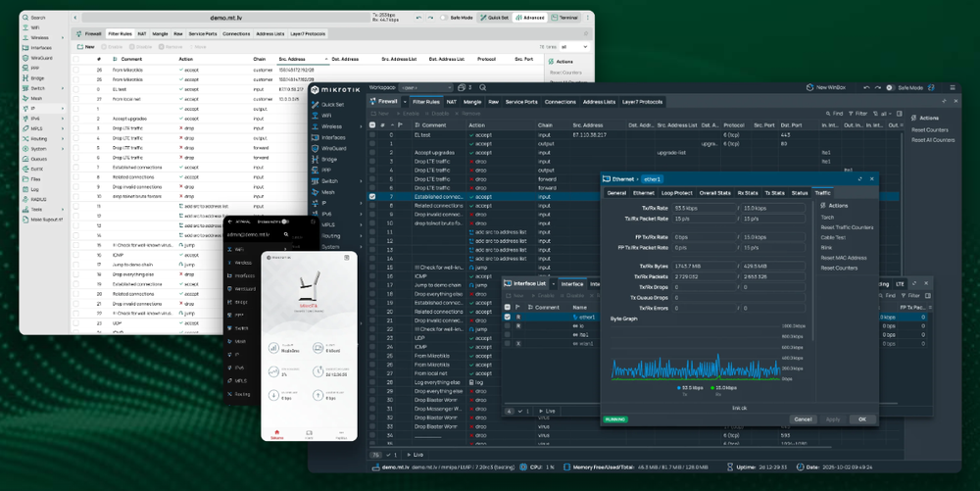The height and width of the screenshot is (491, 980).
Task: Click Terminal button in light window header
Action: pyautogui.click(x=564, y=18)
